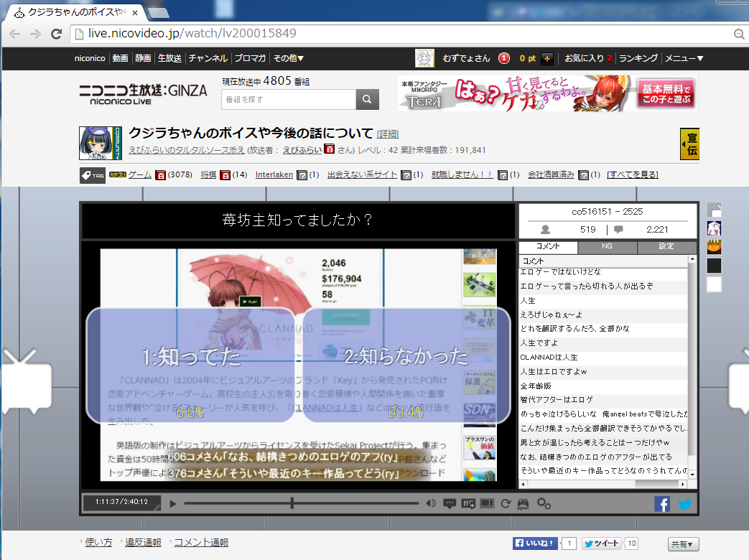Open the 就職しません！！ tag link

pos(462,174)
